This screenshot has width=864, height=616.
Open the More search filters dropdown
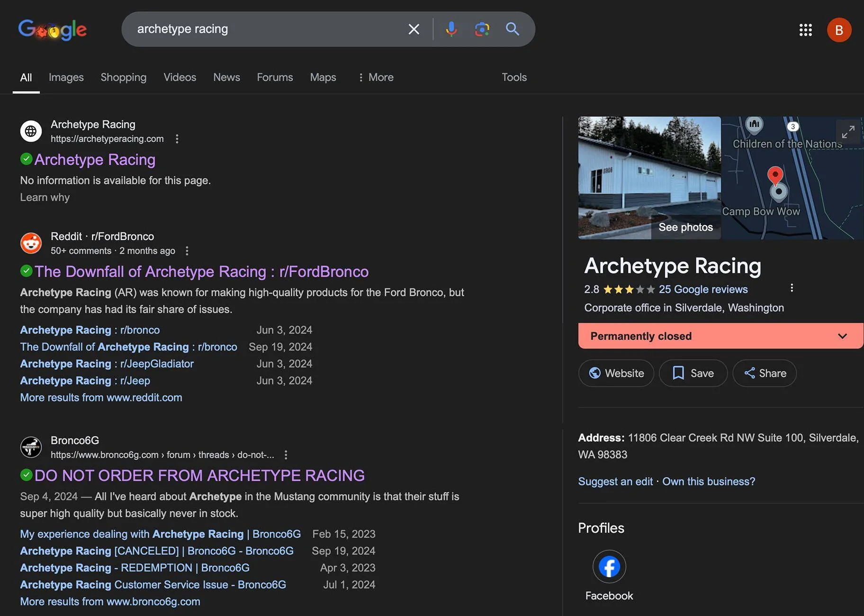coord(376,77)
